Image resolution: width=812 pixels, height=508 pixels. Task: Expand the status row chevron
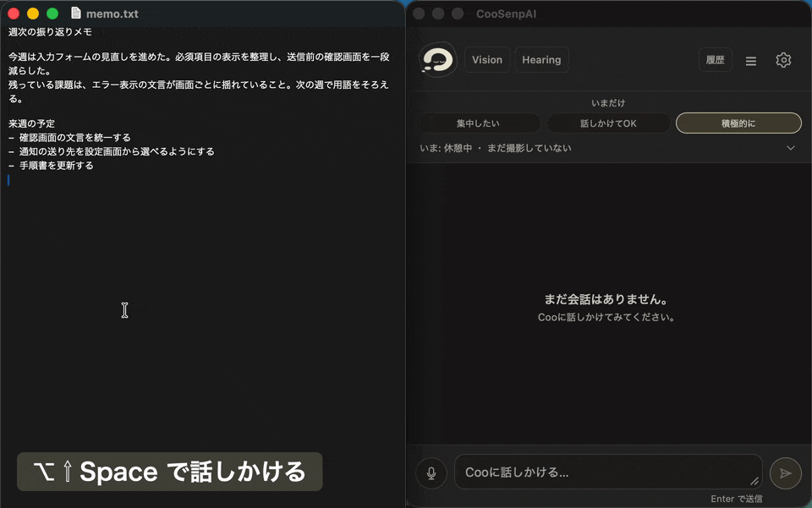791,148
